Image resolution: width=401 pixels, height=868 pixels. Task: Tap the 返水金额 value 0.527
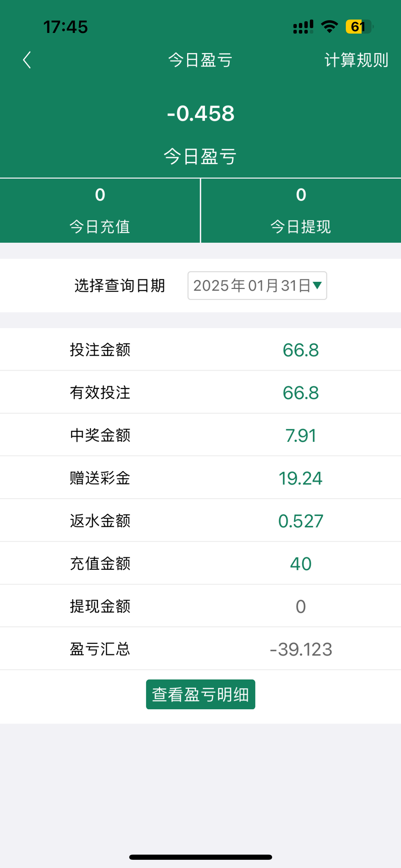pyautogui.click(x=301, y=521)
